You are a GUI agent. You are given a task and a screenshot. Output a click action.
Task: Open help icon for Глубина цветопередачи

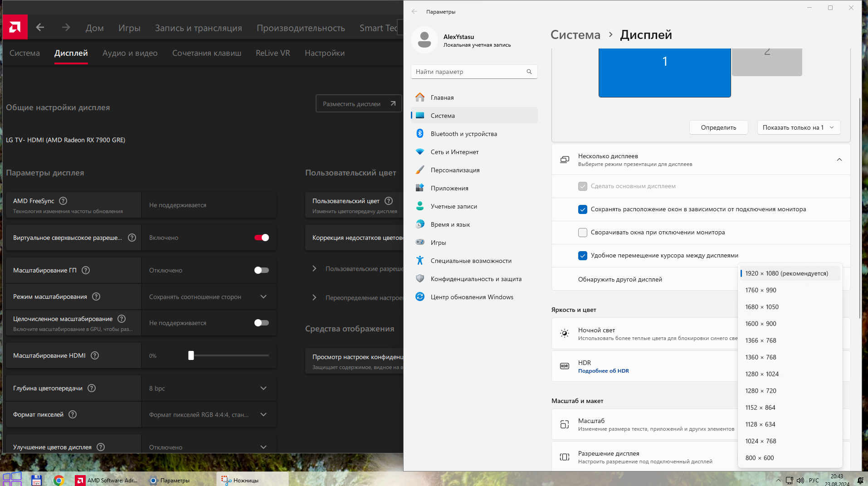(92, 388)
